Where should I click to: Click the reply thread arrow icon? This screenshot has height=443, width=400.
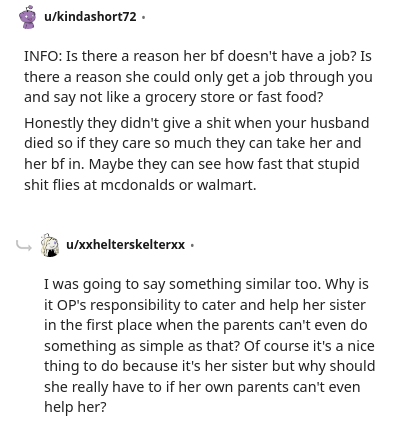coord(24,246)
